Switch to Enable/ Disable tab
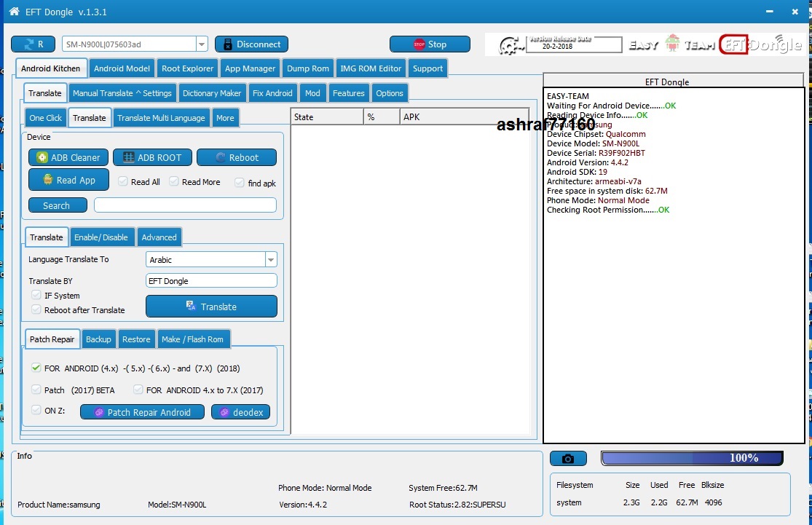812x525 pixels. click(x=101, y=237)
